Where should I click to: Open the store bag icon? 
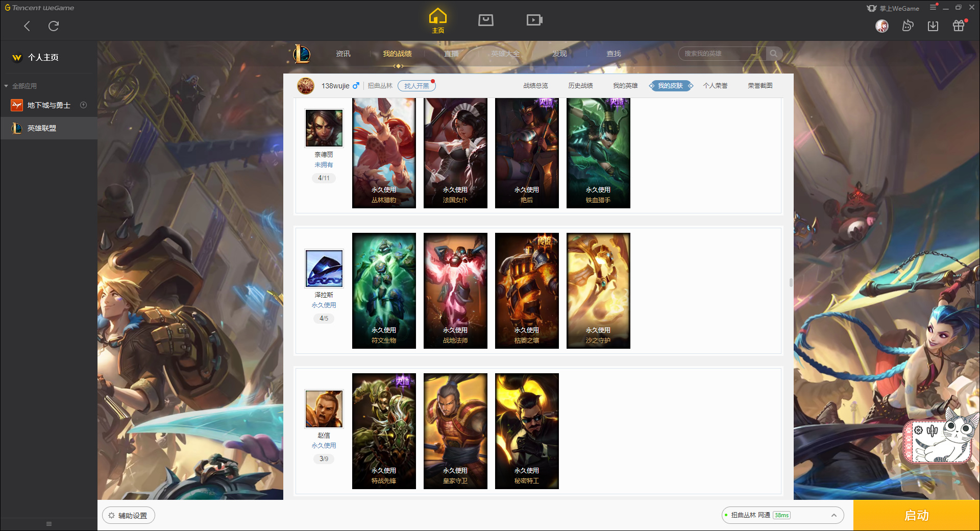[x=485, y=20]
